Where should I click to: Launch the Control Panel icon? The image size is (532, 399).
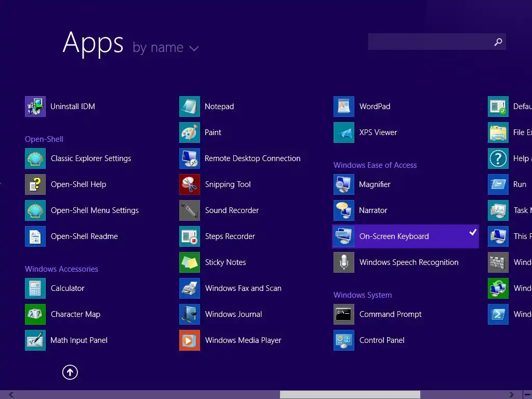[344, 340]
